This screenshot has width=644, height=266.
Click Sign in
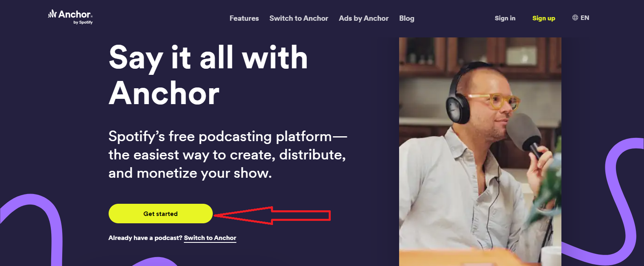point(505,18)
